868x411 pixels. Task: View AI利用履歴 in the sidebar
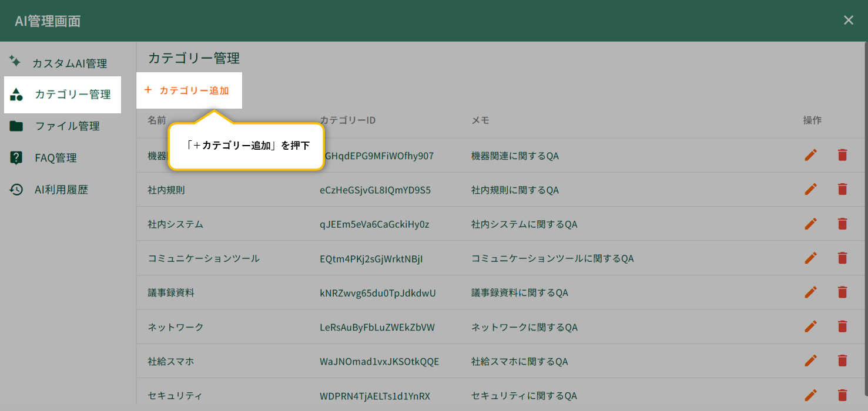(x=61, y=190)
